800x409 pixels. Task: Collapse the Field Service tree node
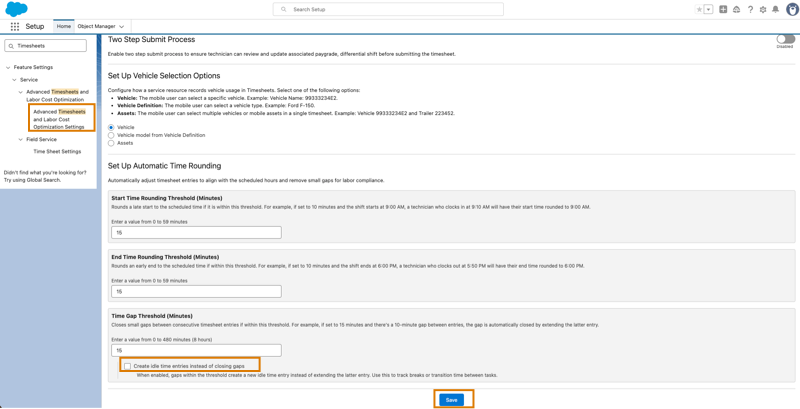pos(21,140)
